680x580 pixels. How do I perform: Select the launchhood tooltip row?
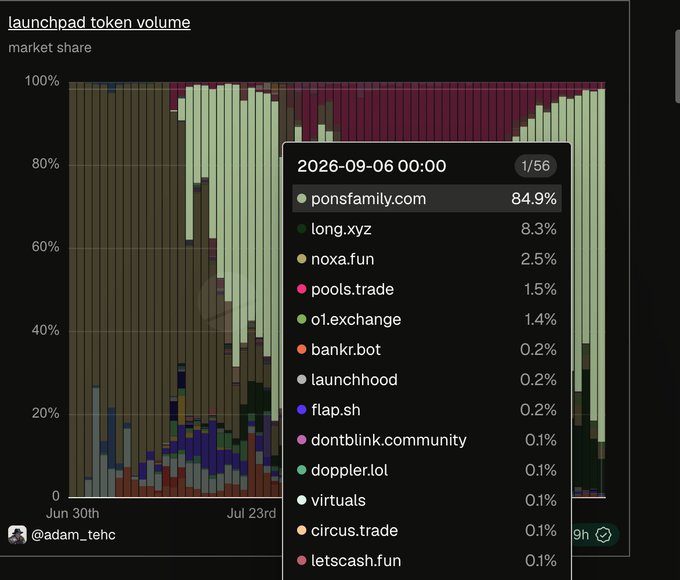click(x=427, y=380)
